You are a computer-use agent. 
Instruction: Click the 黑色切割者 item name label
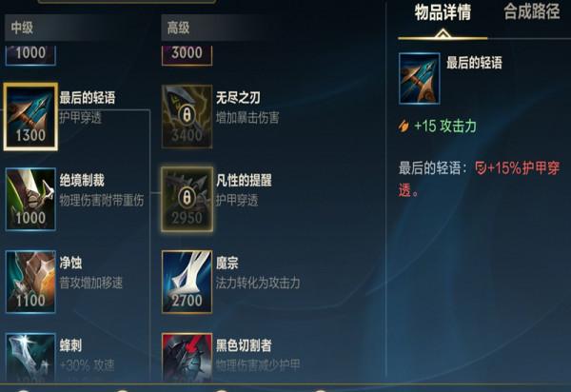point(244,345)
